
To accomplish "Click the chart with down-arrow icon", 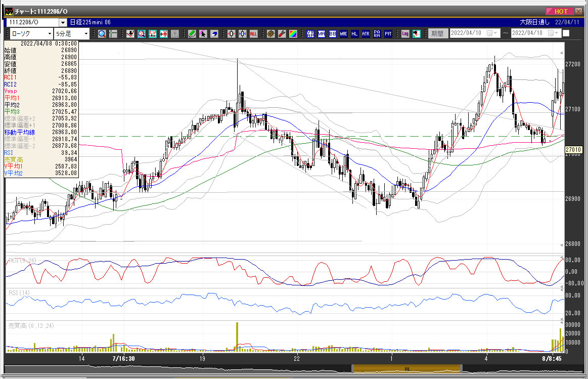I will 130,34.
